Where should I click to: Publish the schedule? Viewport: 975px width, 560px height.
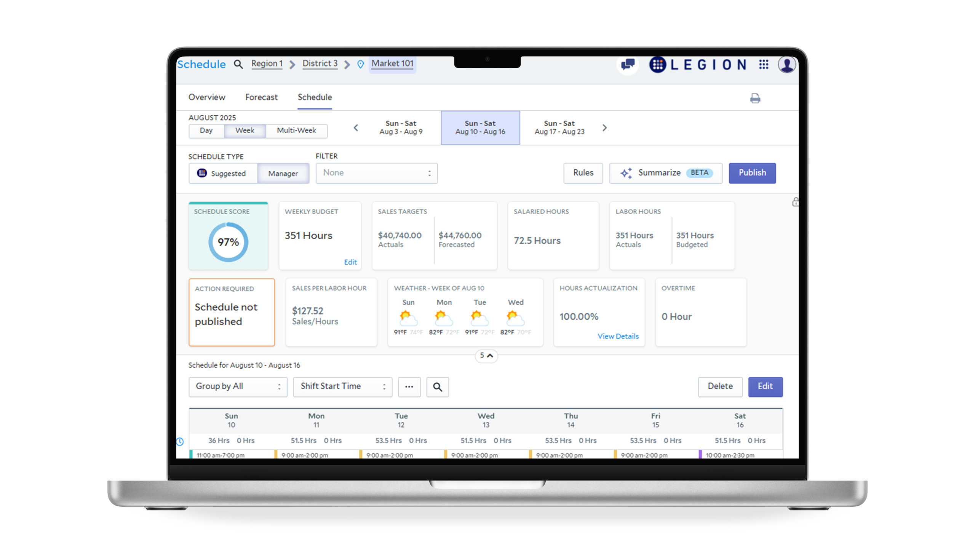(752, 173)
